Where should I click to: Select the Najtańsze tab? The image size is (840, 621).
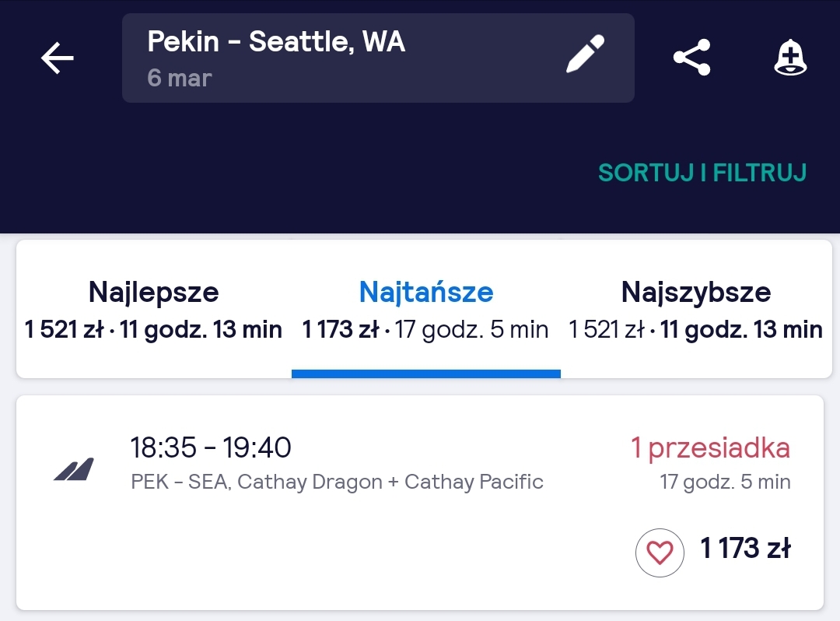tap(426, 309)
